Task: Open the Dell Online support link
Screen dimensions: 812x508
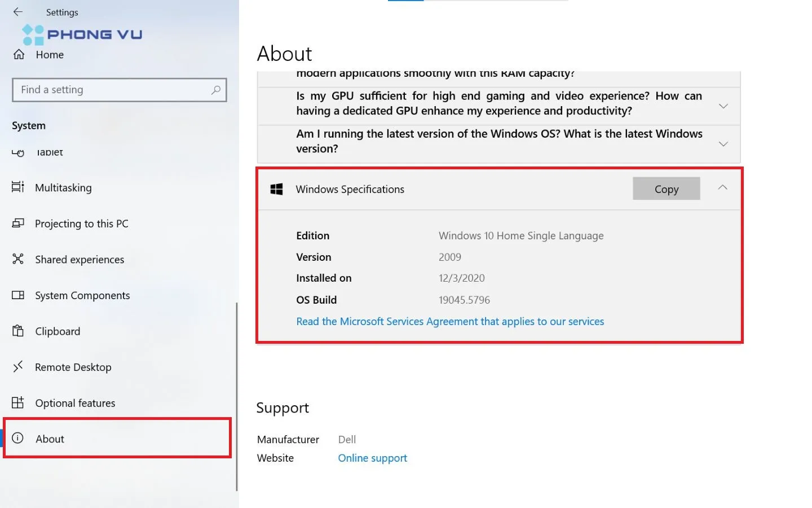Action: pyautogui.click(x=372, y=458)
